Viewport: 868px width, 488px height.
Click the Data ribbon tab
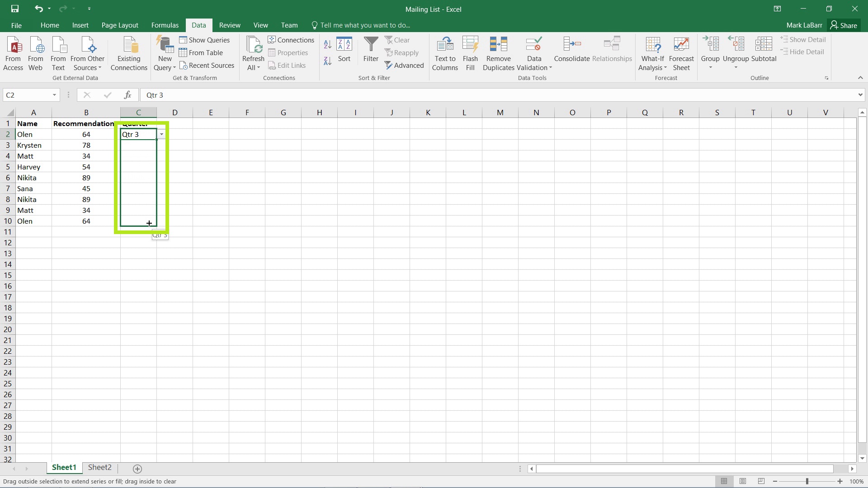(x=198, y=25)
